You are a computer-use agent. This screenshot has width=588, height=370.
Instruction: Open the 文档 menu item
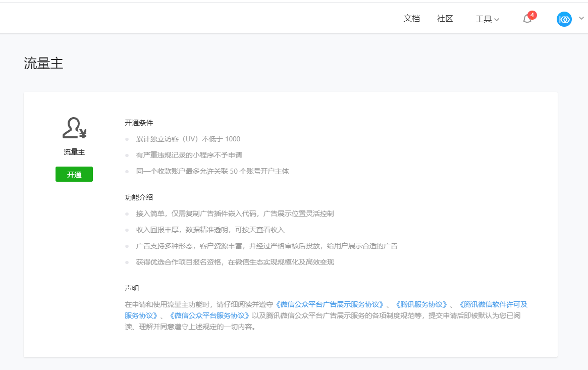point(411,19)
